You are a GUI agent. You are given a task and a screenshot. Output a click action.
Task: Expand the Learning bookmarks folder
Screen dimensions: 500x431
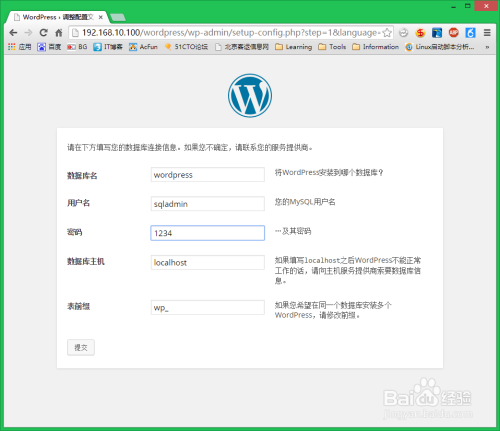pos(293,47)
